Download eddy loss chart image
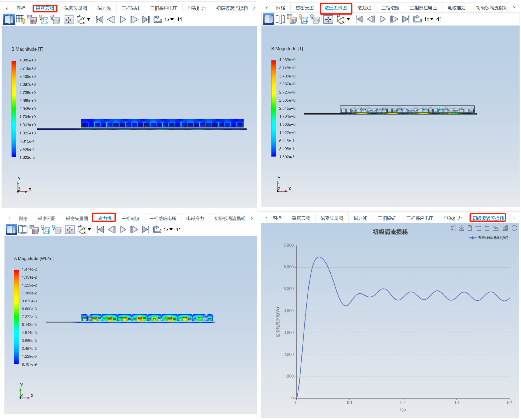This screenshot has height=420, width=521. [461, 228]
